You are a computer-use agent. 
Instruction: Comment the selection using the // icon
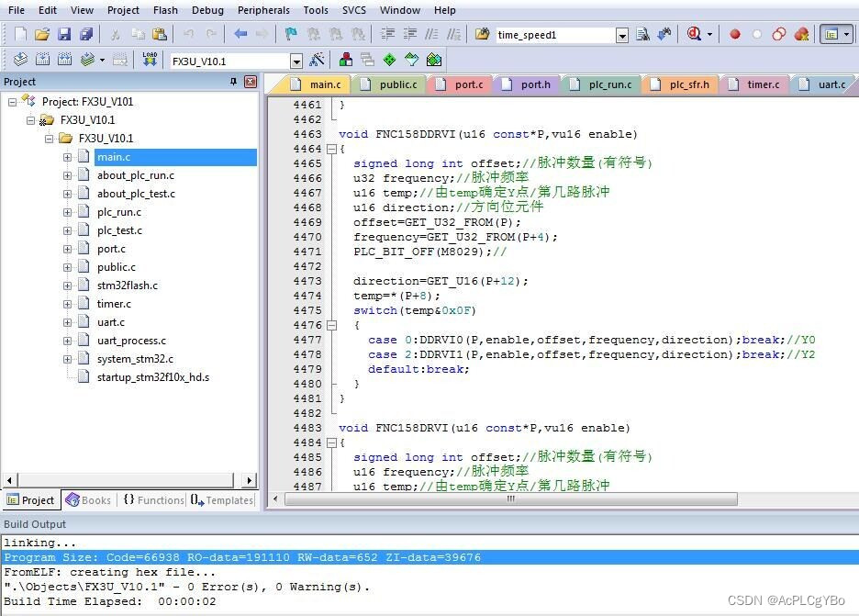(x=431, y=34)
